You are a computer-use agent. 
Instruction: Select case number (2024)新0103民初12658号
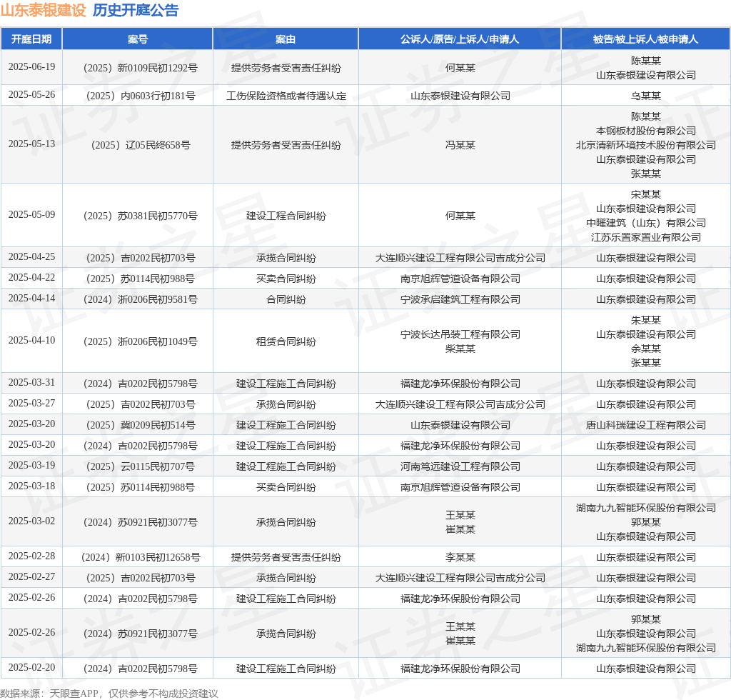[x=141, y=557]
